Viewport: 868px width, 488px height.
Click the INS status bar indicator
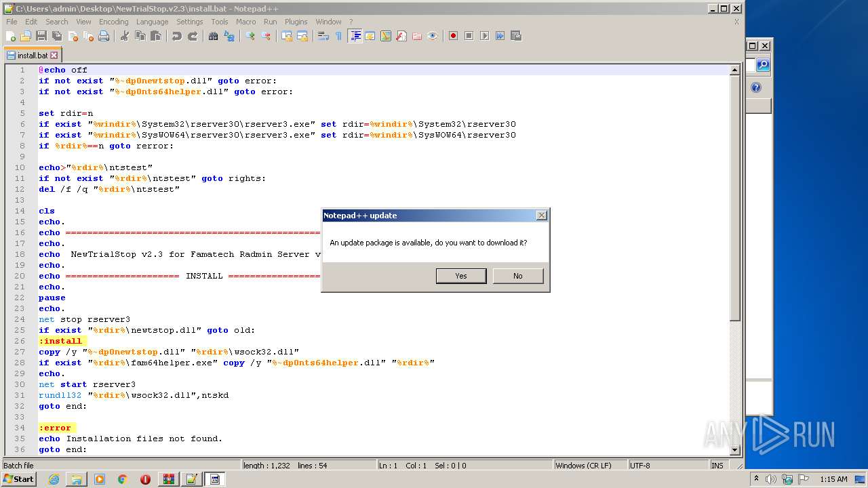(717, 466)
